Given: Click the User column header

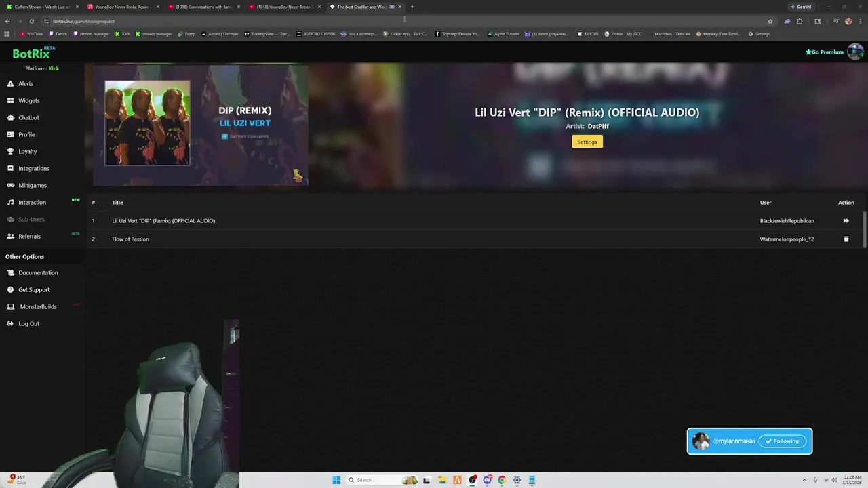Looking at the screenshot, I should tap(766, 202).
